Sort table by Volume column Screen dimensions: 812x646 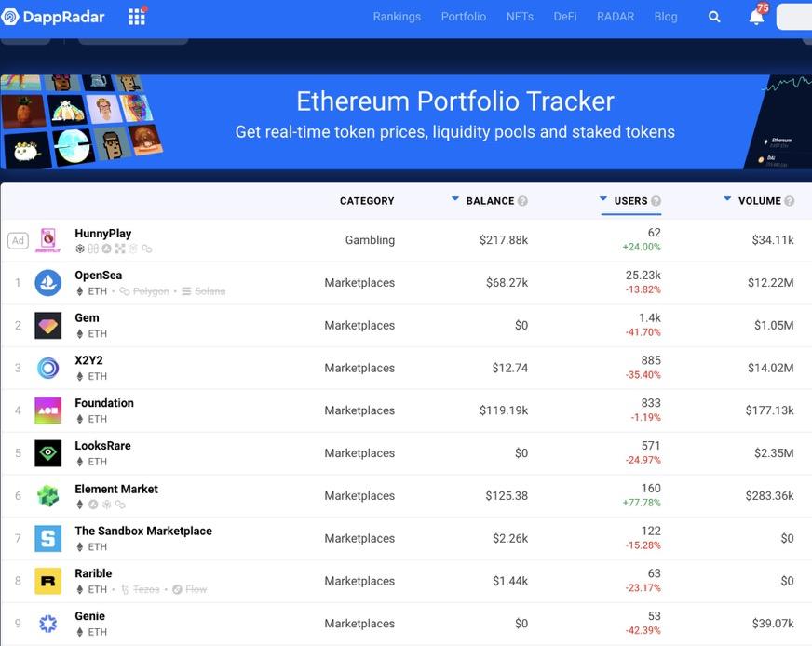[x=759, y=201]
